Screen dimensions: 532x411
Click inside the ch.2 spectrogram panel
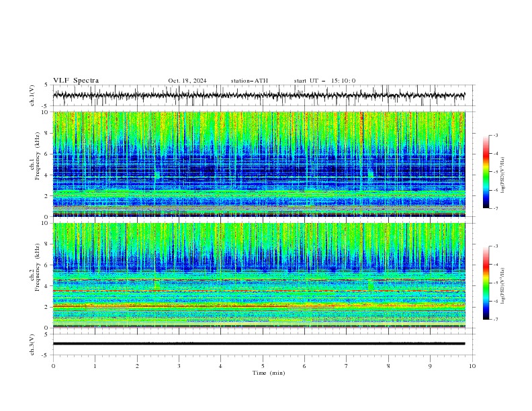point(259,275)
